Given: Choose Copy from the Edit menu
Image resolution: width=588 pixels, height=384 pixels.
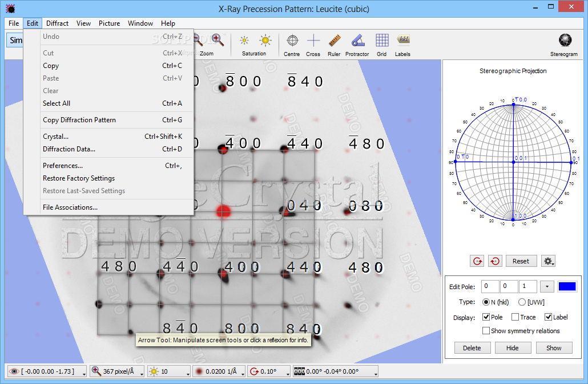Looking at the screenshot, I should [x=108, y=66].
